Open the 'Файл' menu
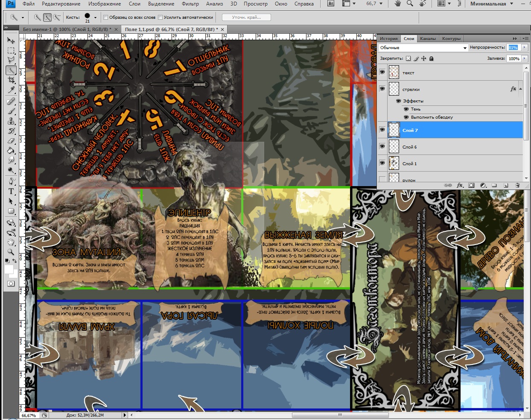 [x=29, y=4]
